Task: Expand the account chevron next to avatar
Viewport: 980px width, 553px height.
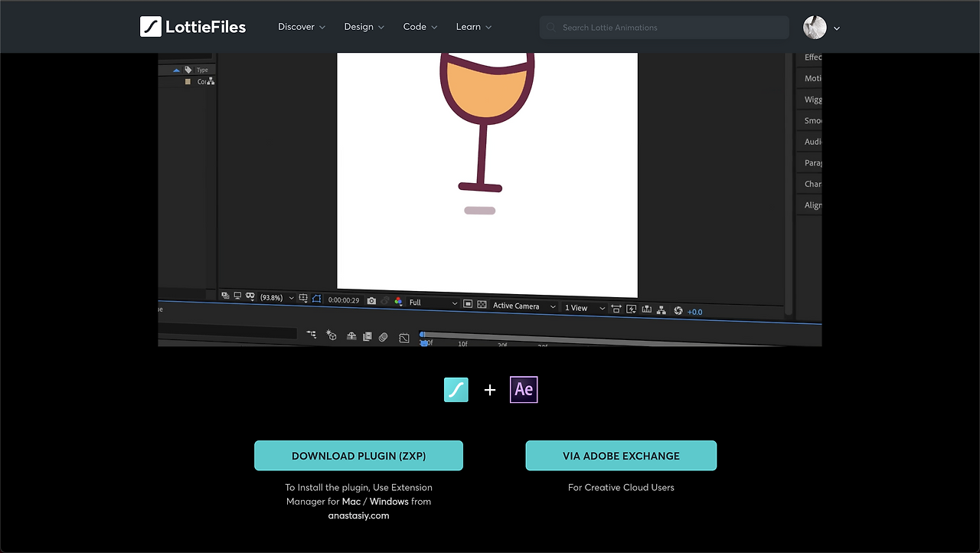Action: tap(837, 28)
